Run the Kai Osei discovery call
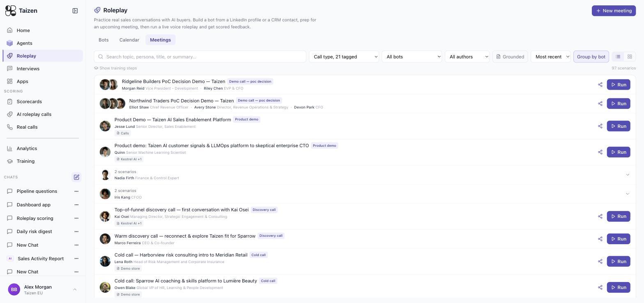The image size is (644, 303). pos(619,216)
